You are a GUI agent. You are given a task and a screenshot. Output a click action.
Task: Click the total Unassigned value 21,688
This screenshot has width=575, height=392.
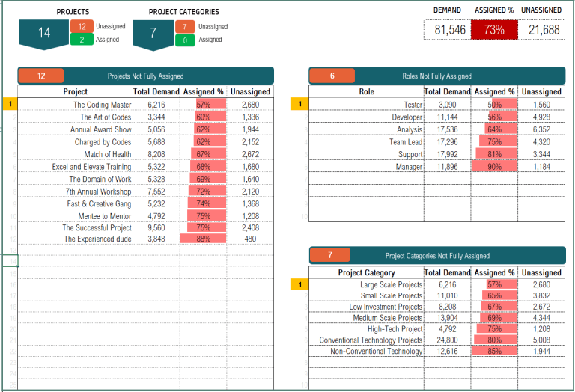[x=544, y=30]
